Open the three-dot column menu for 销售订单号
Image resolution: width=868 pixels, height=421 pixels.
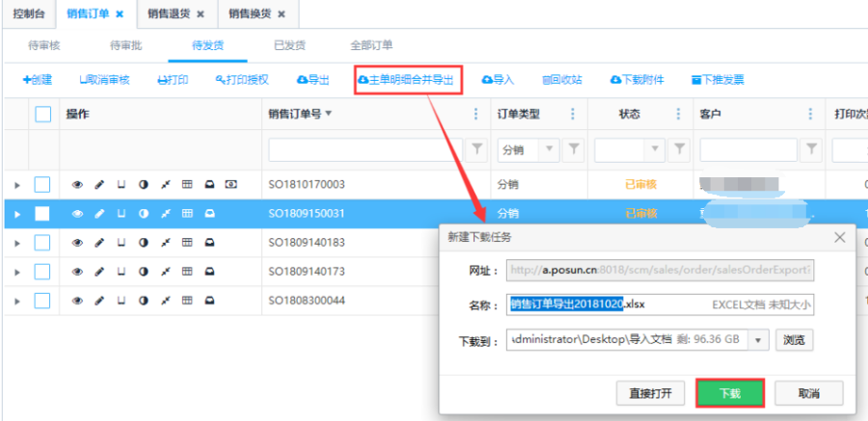click(x=475, y=114)
